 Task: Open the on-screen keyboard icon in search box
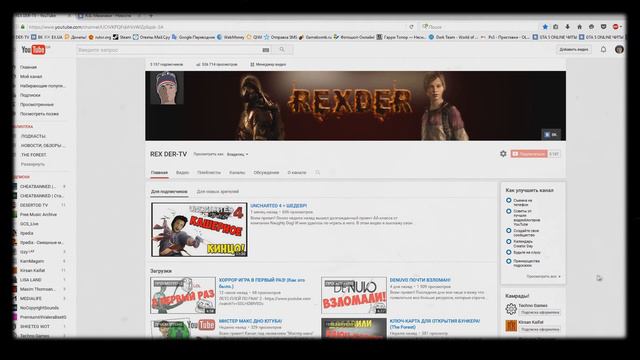point(266,50)
